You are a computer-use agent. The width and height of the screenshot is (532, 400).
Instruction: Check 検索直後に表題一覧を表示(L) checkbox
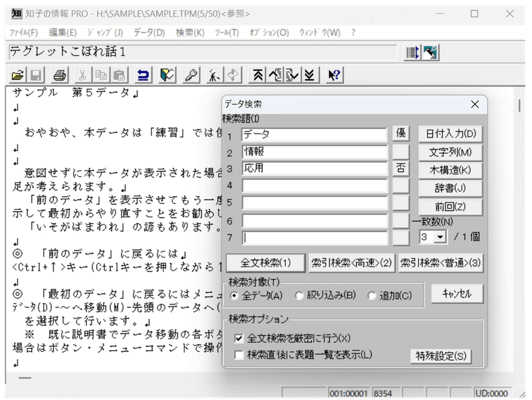[x=239, y=355]
